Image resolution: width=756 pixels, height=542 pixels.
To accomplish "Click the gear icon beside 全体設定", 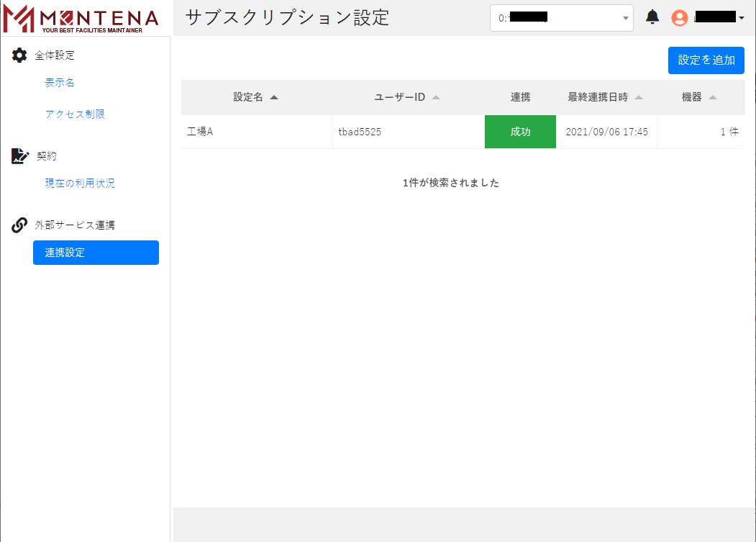I will [x=19, y=55].
